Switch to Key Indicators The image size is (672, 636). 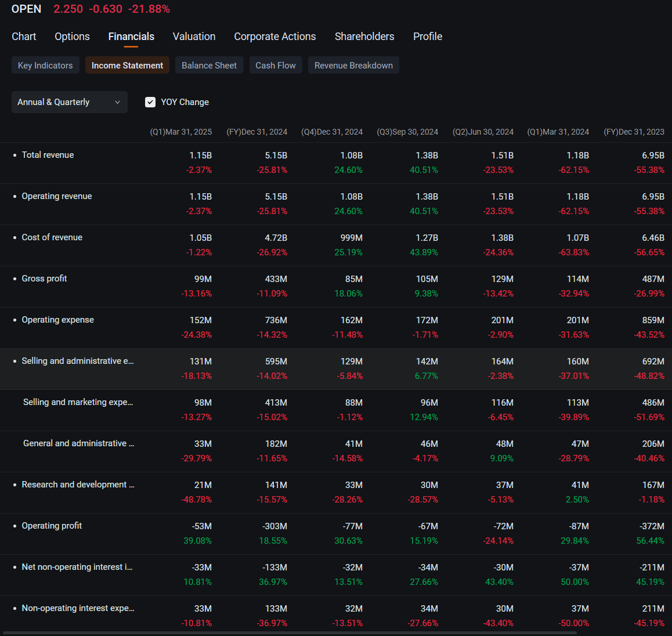(x=45, y=65)
